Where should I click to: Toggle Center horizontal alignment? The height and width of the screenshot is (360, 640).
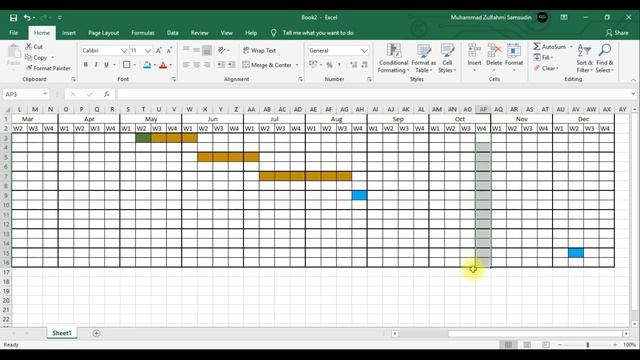[x=197, y=64]
